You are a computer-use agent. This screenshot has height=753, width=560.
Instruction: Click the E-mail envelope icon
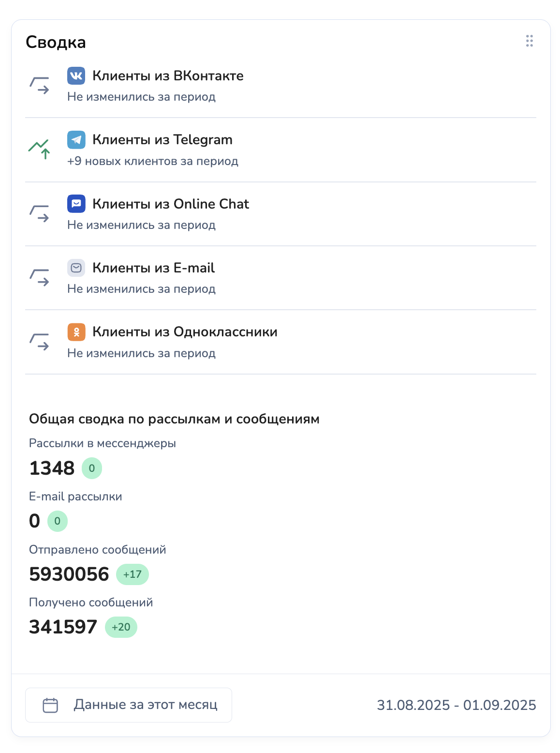(x=76, y=268)
